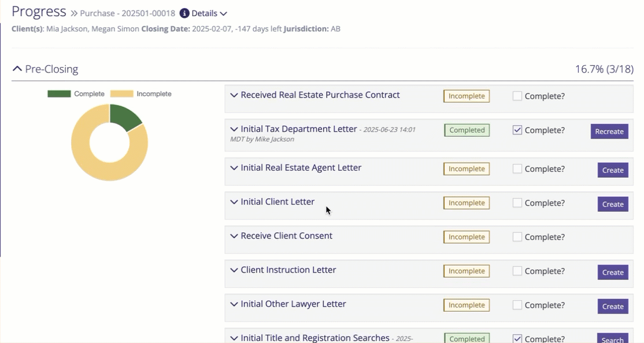
Task: Toggle the green Complete legend swatch
Action: 59,94
